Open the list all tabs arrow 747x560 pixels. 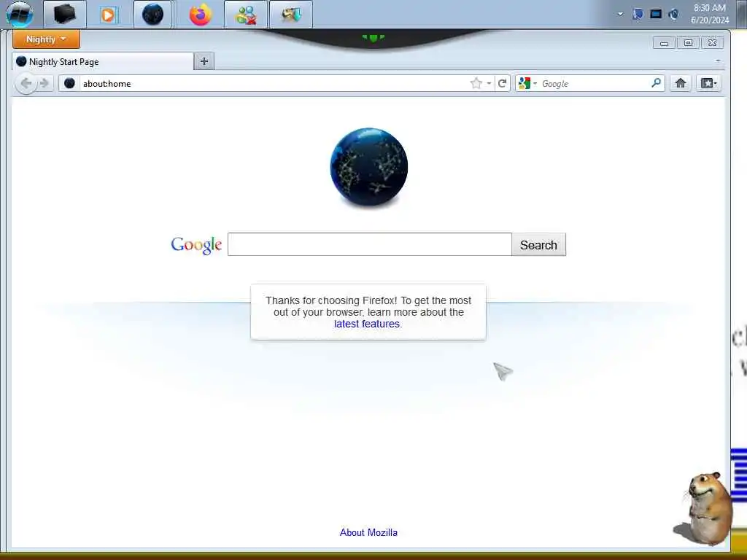tap(718, 61)
